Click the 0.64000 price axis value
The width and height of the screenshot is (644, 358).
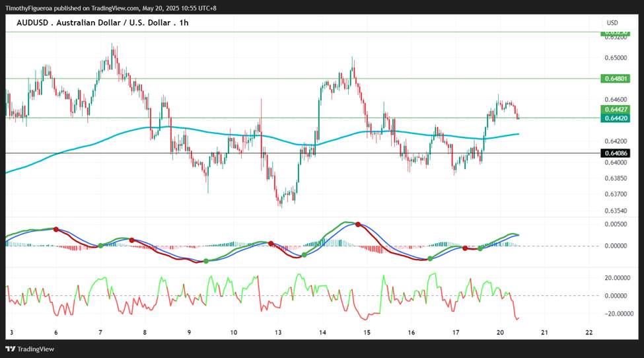point(616,162)
